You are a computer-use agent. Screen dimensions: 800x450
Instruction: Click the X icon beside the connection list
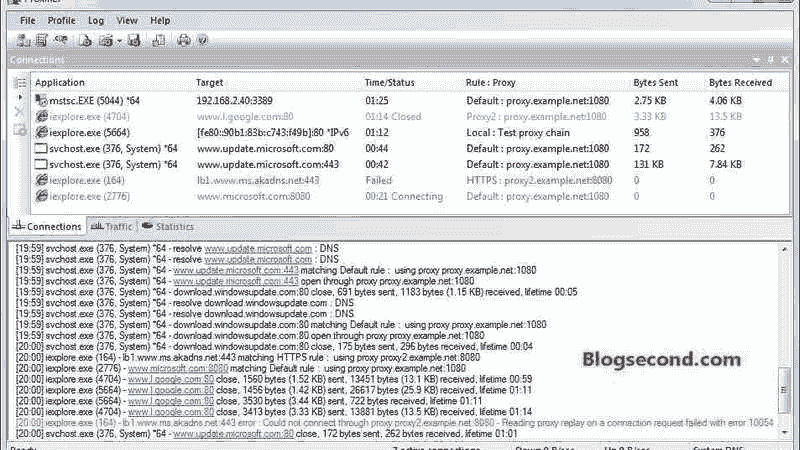click(x=19, y=112)
